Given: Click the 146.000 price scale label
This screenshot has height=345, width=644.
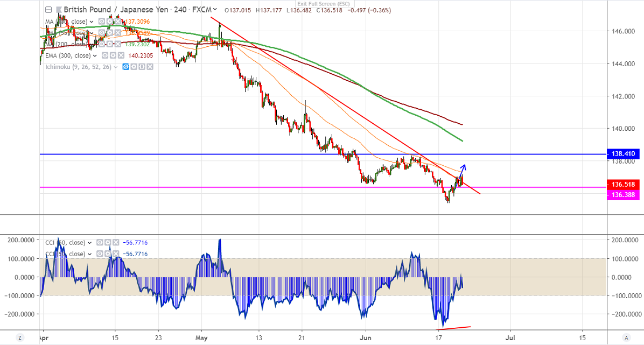Looking at the screenshot, I should (623, 31).
